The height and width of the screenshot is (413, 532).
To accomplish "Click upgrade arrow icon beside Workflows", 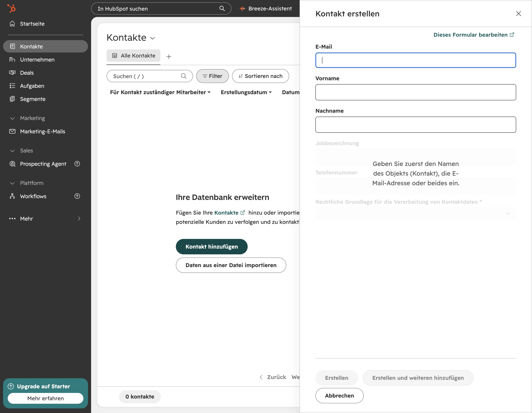I will click(77, 196).
